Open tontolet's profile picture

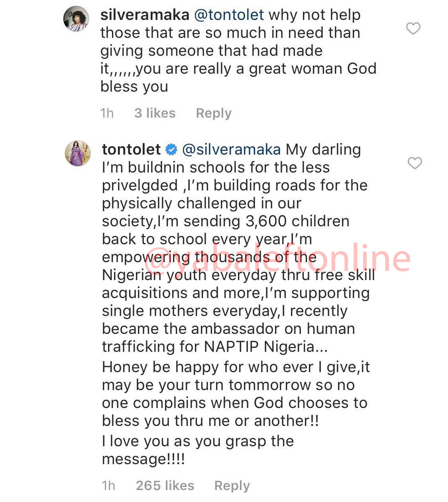click(78, 153)
